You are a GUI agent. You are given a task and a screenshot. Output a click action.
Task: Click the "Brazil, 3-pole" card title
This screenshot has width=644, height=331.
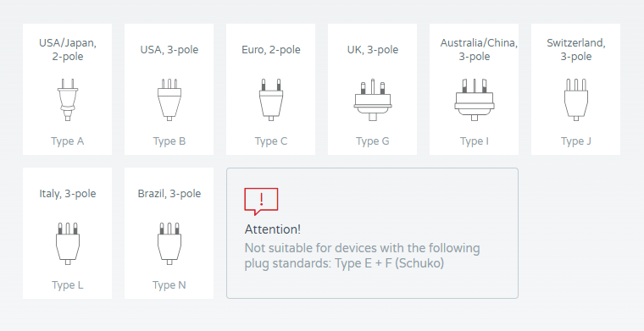tap(169, 194)
